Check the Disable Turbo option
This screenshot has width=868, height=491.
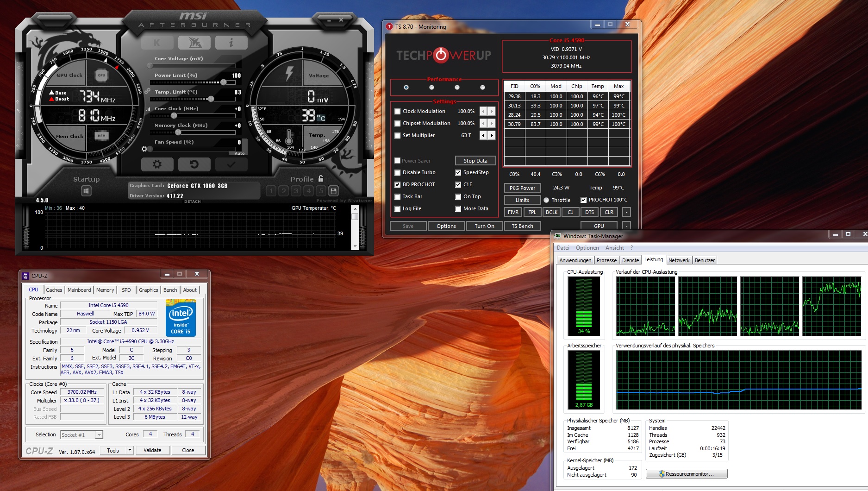(398, 172)
